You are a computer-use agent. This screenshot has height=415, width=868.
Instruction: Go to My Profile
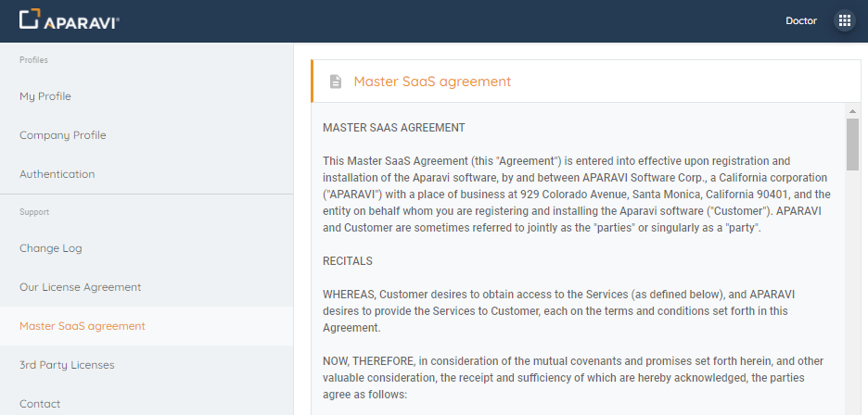[x=45, y=96]
